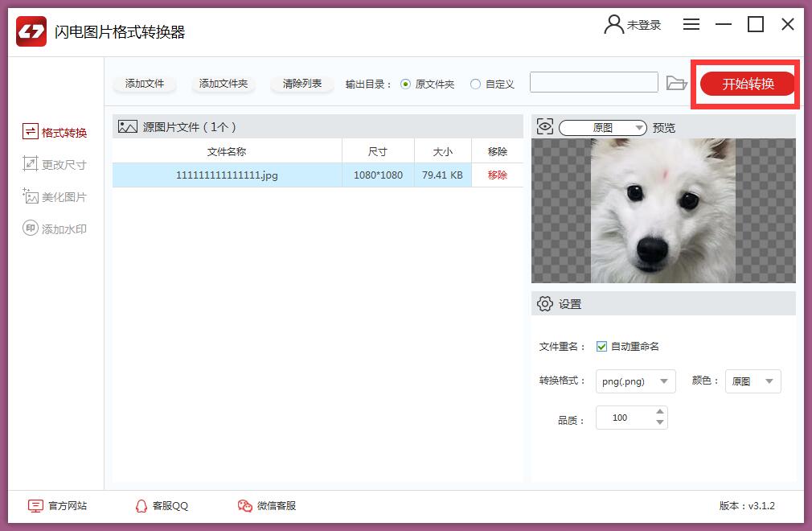
Task: Click the 尺寸 column header
Action: click(x=378, y=151)
